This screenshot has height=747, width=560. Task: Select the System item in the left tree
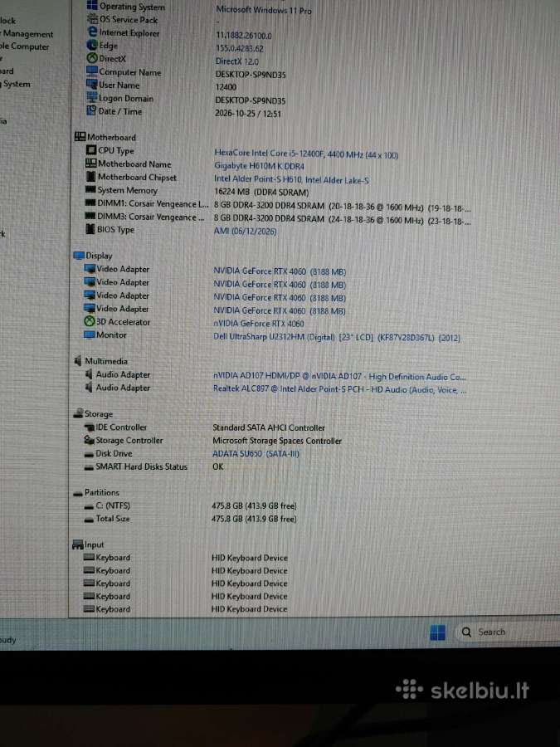click(x=17, y=84)
